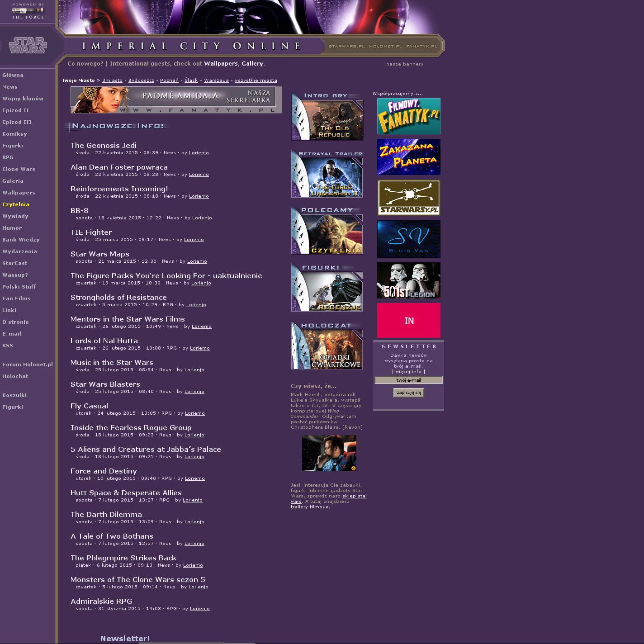Viewport: 644px width, 644px height.
Task: Open the Figurki Recenzje image
Action: click(327, 288)
